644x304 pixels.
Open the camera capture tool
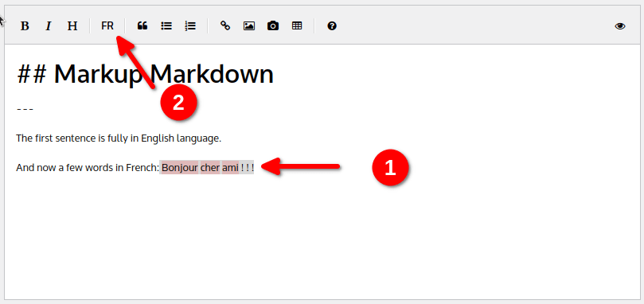point(273,26)
